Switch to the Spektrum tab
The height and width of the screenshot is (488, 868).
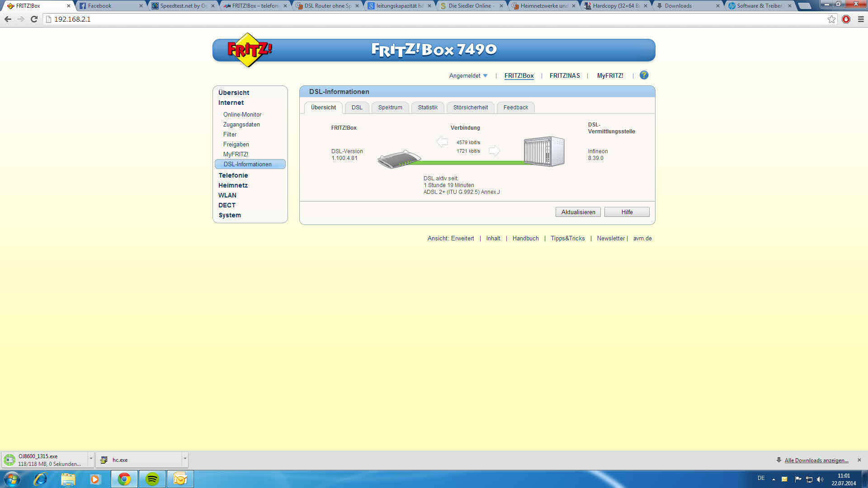pyautogui.click(x=390, y=108)
